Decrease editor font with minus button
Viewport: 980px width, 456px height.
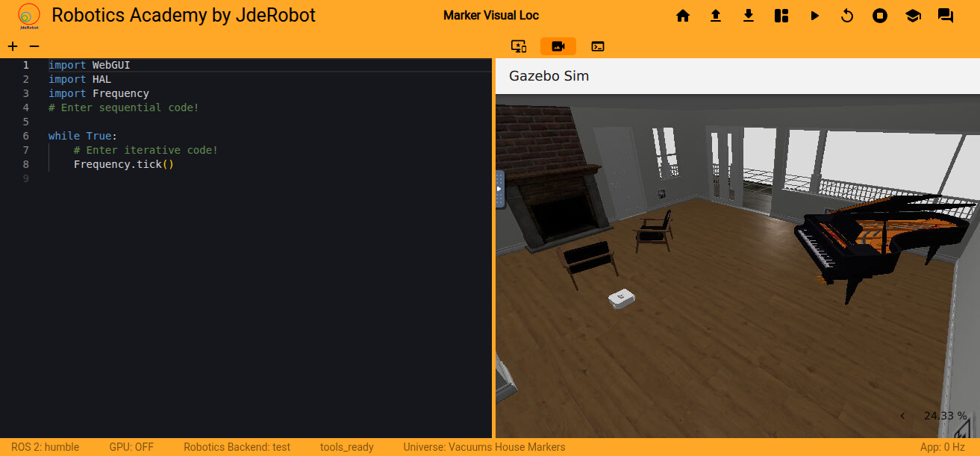[x=34, y=46]
